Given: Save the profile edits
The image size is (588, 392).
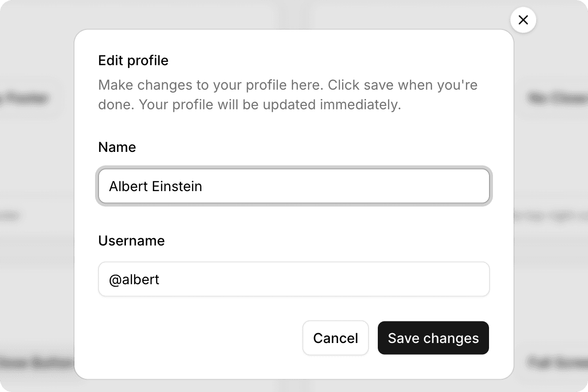Looking at the screenshot, I should coord(433,338).
